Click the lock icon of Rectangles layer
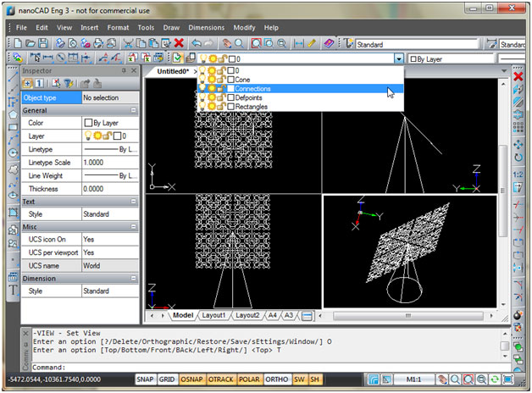The height and width of the screenshot is (393, 532). pos(220,107)
